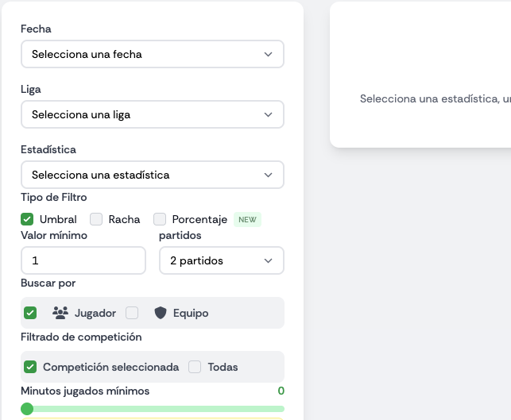The width and height of the screenshot is (511, 420).
Task: Check the Equipo search checkbox
Action: [x=132, y=313]
